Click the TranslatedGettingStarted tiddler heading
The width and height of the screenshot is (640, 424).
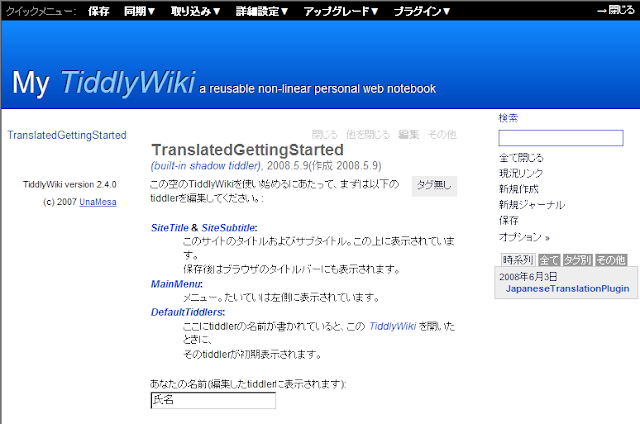pyautogui.click(x=247, y=150)
